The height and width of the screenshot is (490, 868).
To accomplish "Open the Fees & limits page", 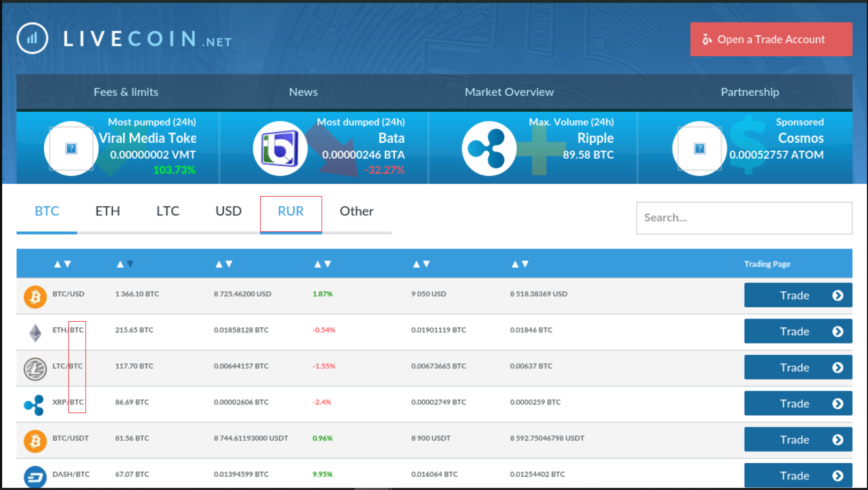I will [126, 92].
